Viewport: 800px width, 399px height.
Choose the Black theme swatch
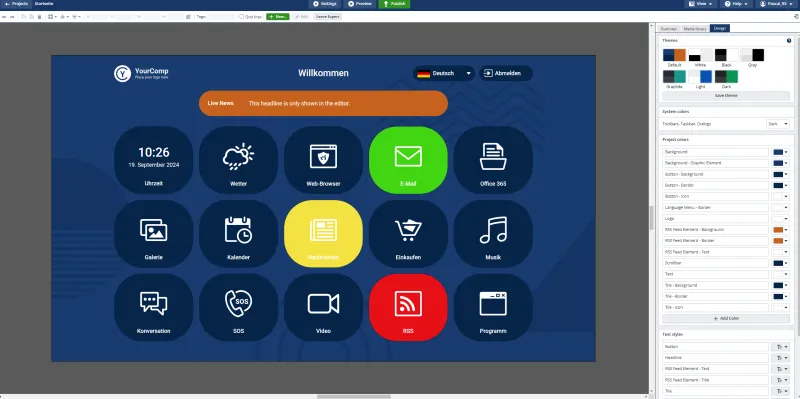(726, 55)
